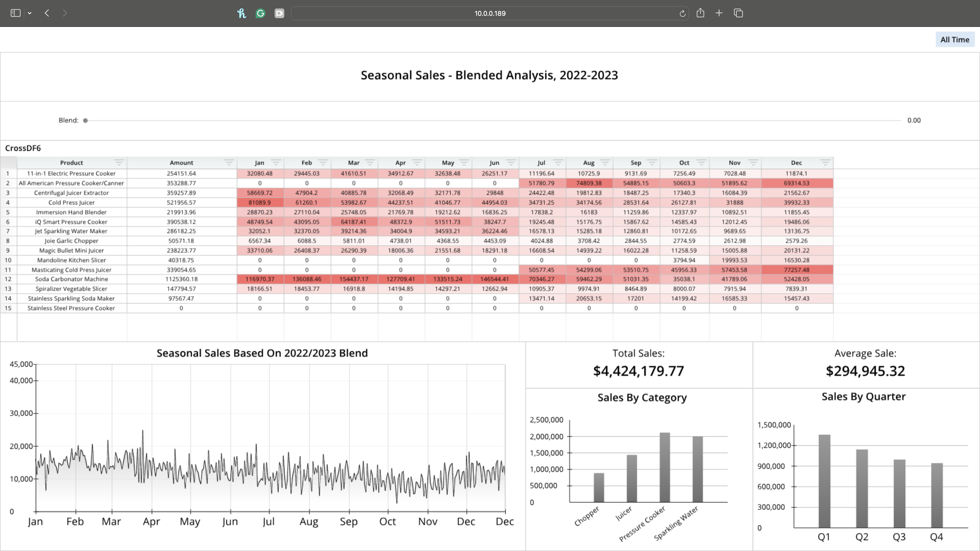The width and height of the screenshot is (980, 551).
Task: Select the Product column header
Action: tap(71, 163)
